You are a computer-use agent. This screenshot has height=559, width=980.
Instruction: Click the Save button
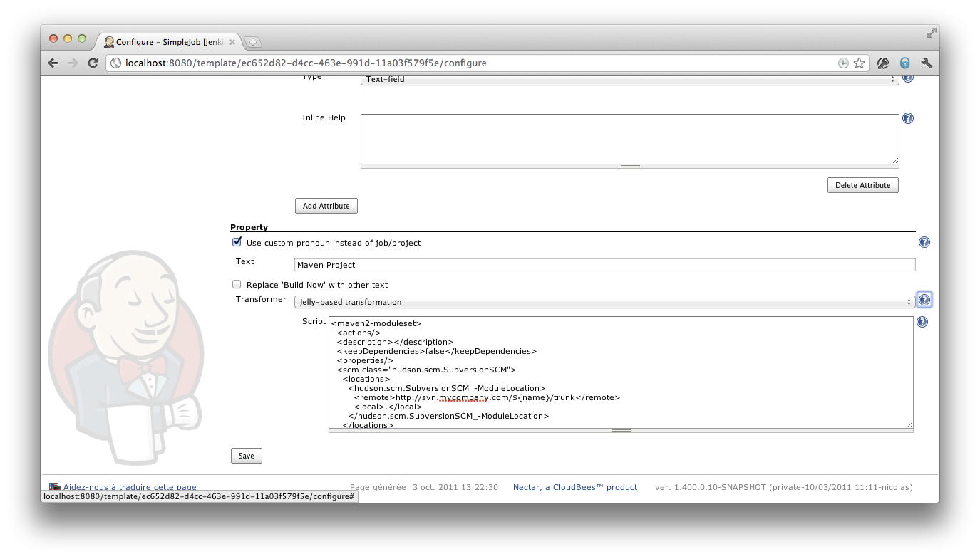click(247, 456)
